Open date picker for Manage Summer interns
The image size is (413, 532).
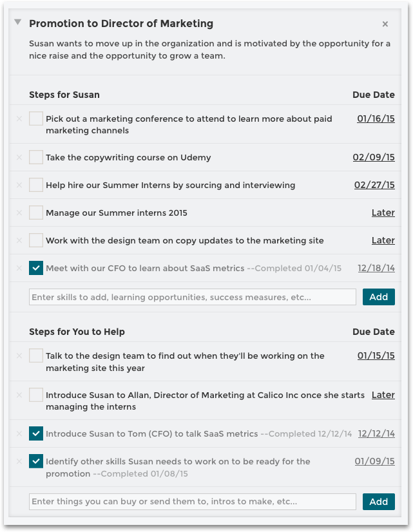tap(383, 213)
